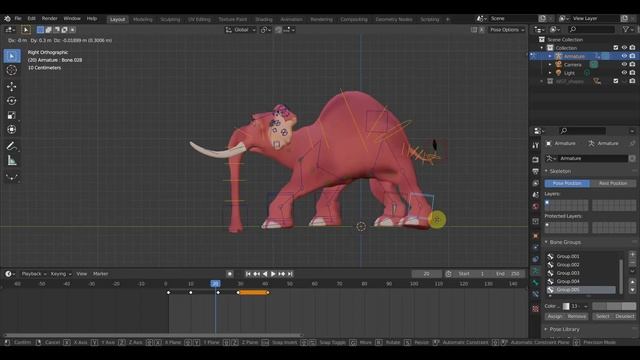Play the animation in reverse
Viewport: 640px width, 360px height.
click(x=265, y=274)
